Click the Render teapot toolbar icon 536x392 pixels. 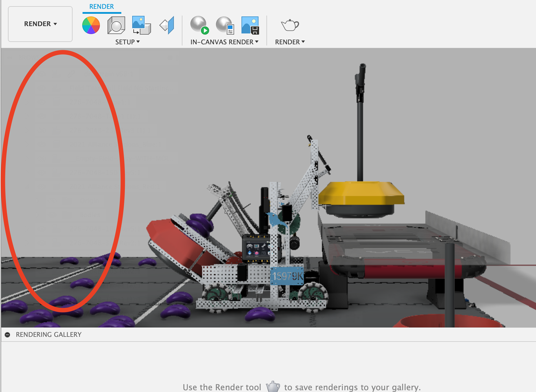click(x=290, y=25)
